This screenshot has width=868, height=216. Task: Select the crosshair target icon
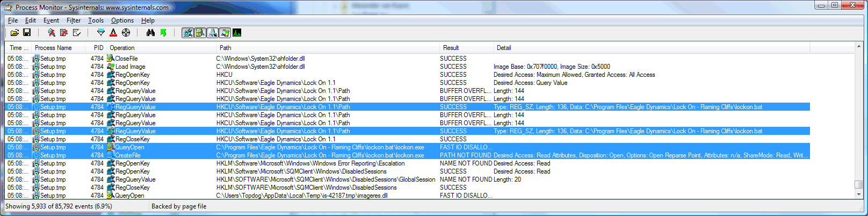(x=126, y=33)
